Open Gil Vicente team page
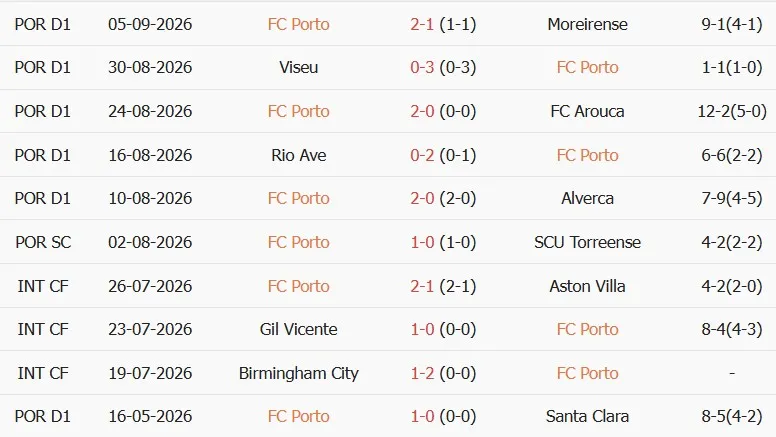The width and height of the screenshot is (776, 437). point(298,330)
